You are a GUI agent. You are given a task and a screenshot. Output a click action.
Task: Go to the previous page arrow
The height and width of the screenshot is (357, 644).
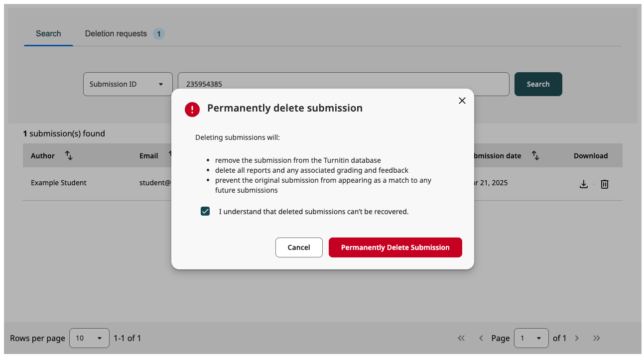[481, 338]
